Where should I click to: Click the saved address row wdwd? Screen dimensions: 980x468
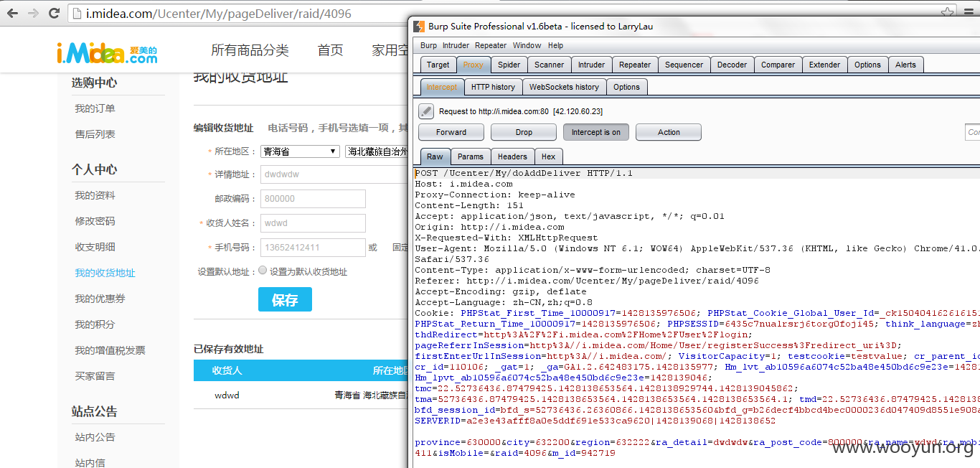(x=301, y=396)
